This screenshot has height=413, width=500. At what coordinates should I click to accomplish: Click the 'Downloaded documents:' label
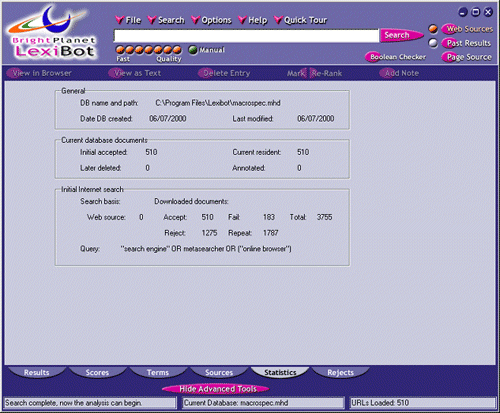pyautogui.click(x=191, y=201)
